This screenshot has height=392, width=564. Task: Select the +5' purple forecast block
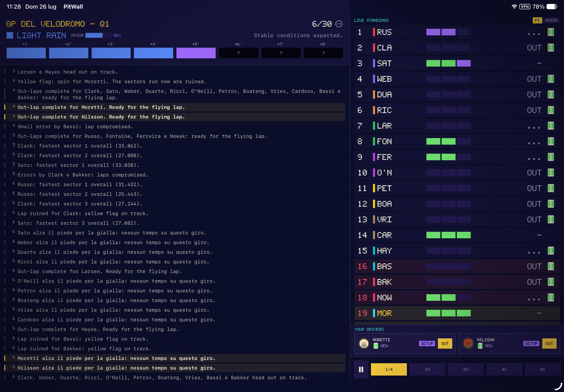(x=196, y=53)
